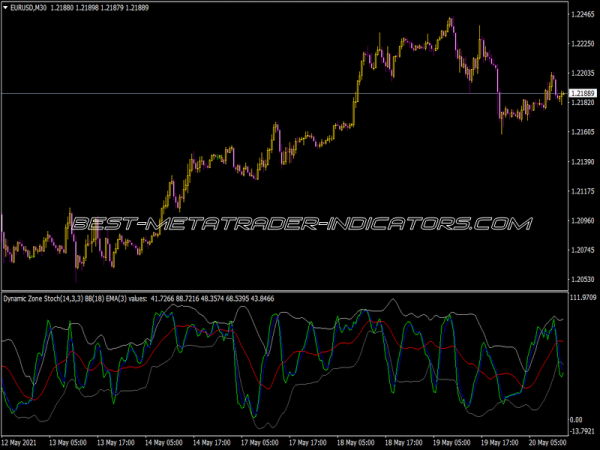
Task: Click the 1.22465 price axis label
Action: (x=582, y=14)
